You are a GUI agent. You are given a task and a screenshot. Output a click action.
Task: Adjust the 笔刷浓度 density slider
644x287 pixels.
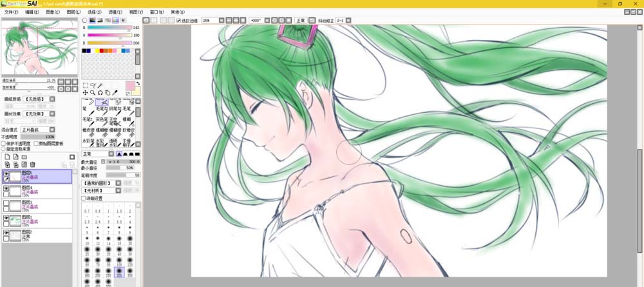pyautogui.click(x=124, y=175)
